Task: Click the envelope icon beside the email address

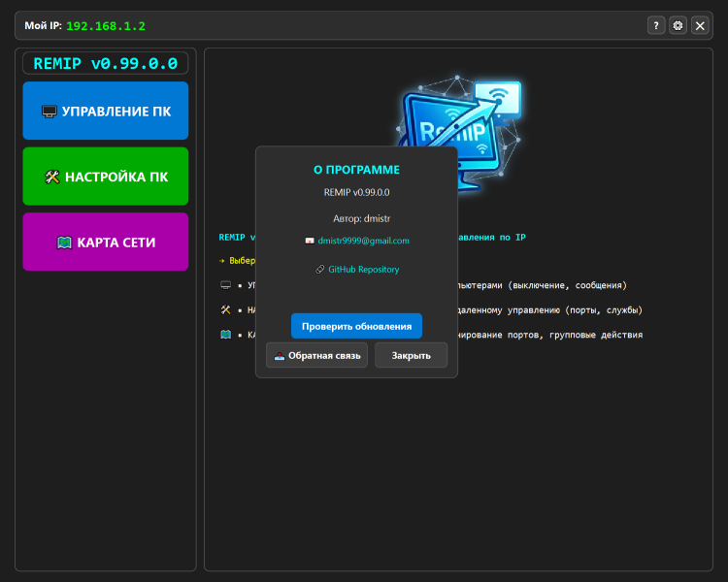Action: (x=310, y=241)
